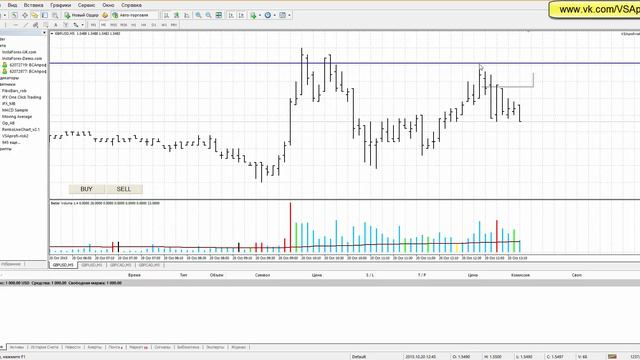Viewport: 640px width, 360px height.
Task: Open Алерты terminal tab
Action: 95,347
